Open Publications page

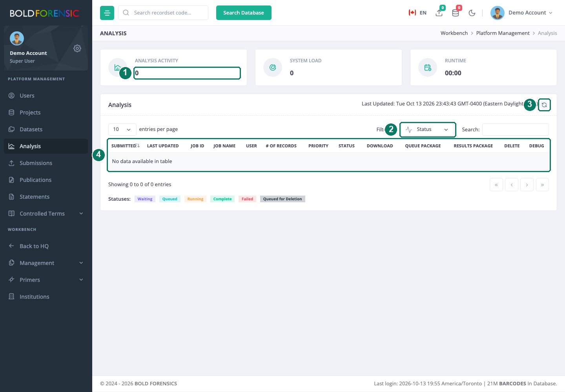pyautogui.click(x=46, y=180)
